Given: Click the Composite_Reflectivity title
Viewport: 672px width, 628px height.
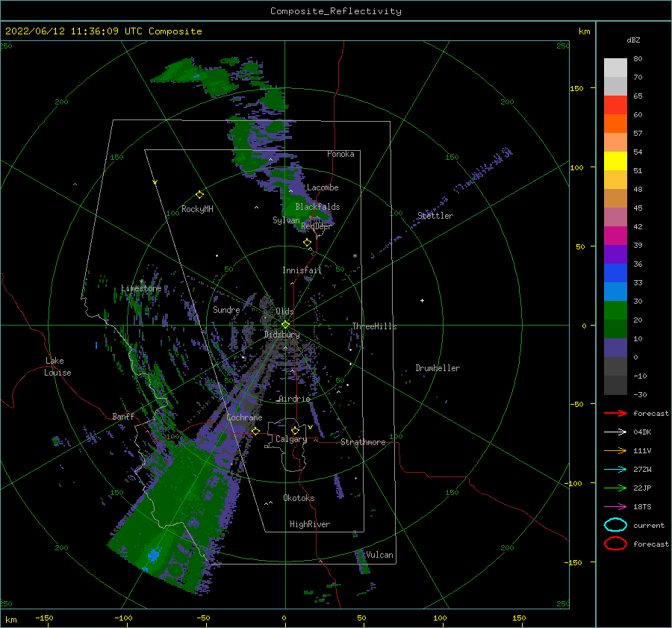Looking at the screenshot, I should (335, 11).
